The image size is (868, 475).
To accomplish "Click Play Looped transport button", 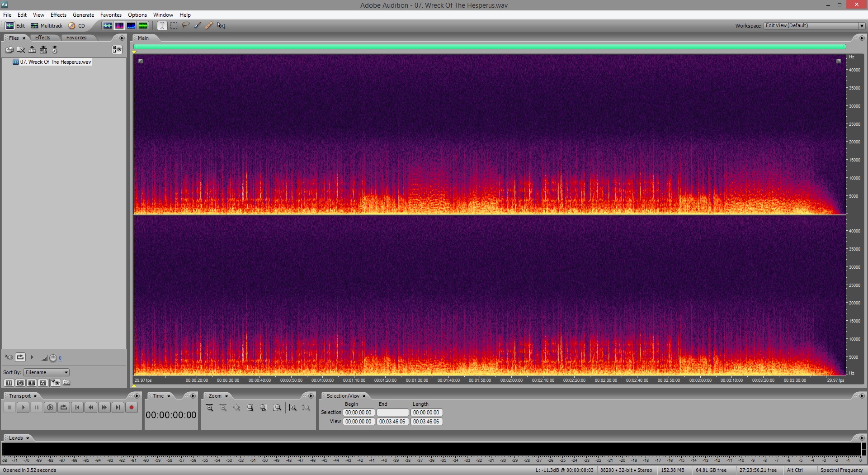I will pos(64,408).
